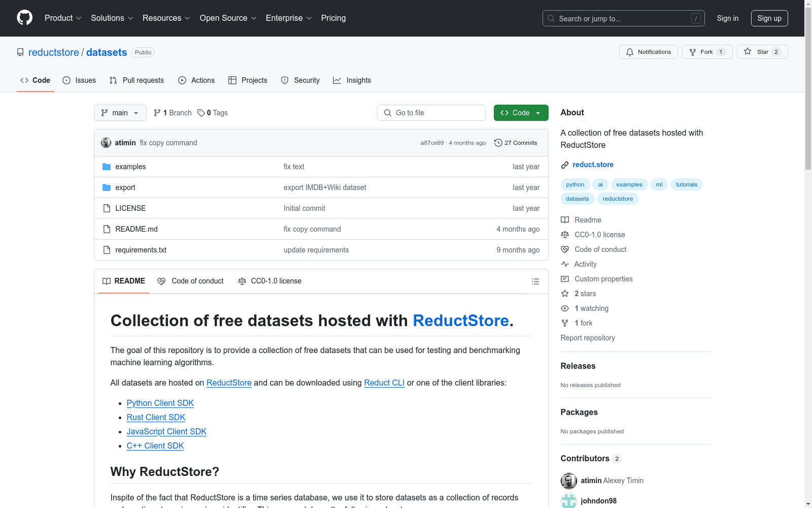
Task: Click the Sign in link
Action: tap(728, 18)
